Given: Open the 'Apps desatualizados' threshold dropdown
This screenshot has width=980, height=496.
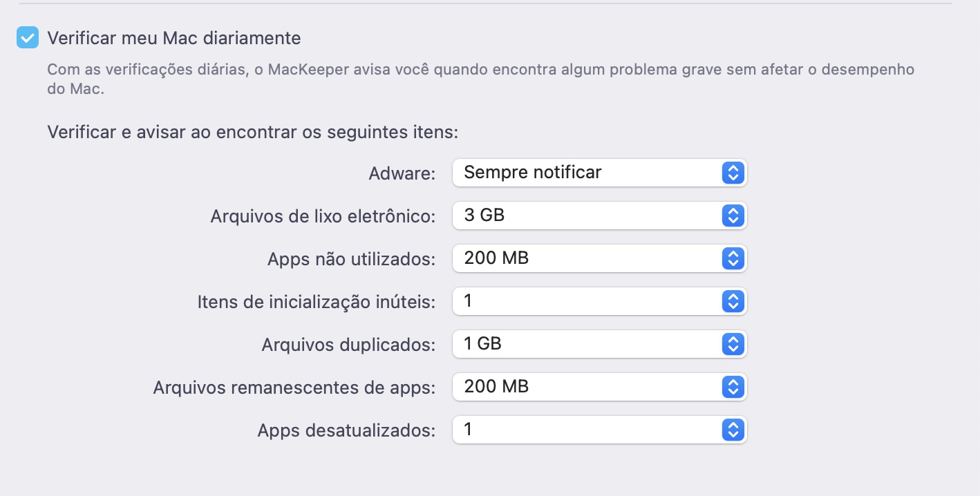Looking at the screenshot, I should [x=599, y=430].
